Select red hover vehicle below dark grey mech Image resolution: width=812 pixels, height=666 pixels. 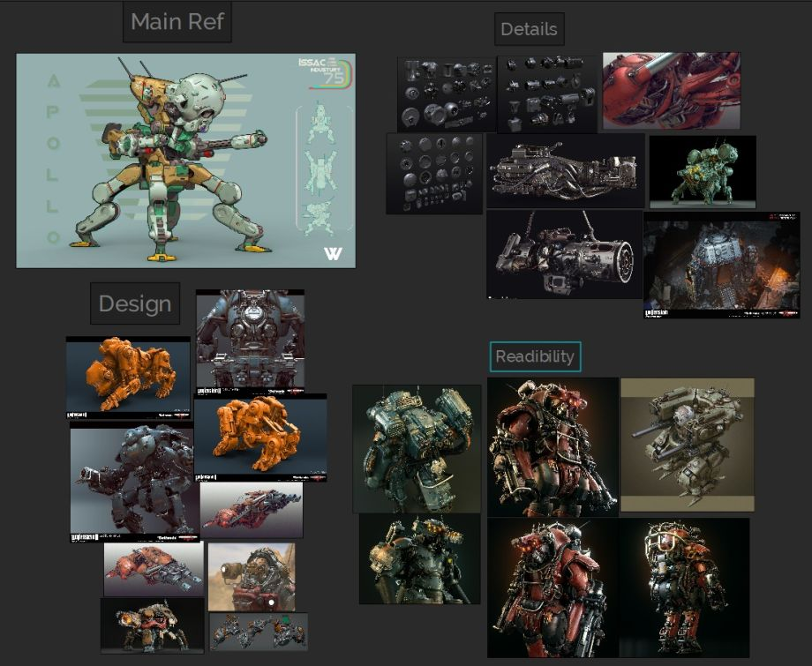tap(154, 569)
